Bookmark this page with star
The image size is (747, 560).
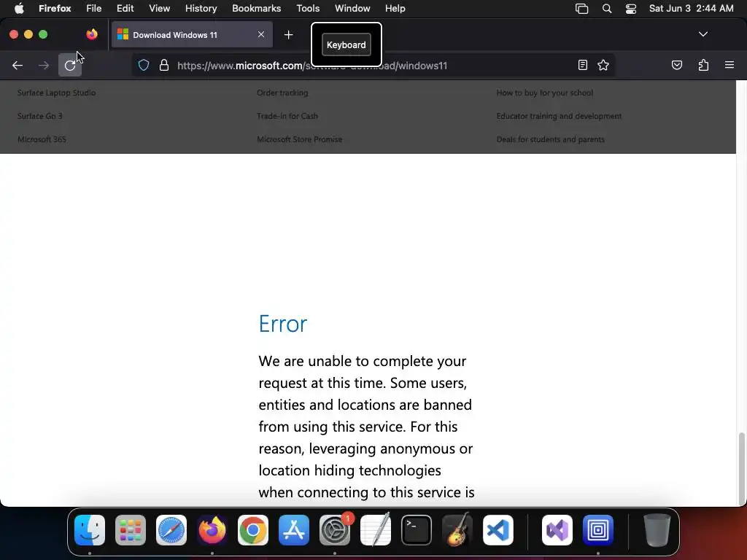(603, 65)
